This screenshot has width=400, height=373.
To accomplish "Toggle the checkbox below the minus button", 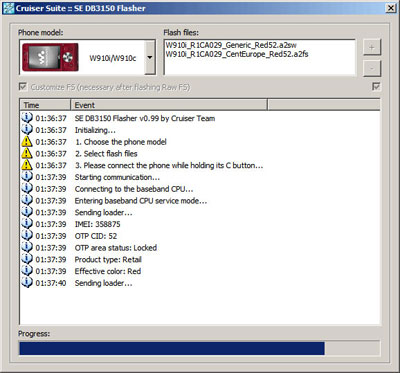I will [376, 87].
